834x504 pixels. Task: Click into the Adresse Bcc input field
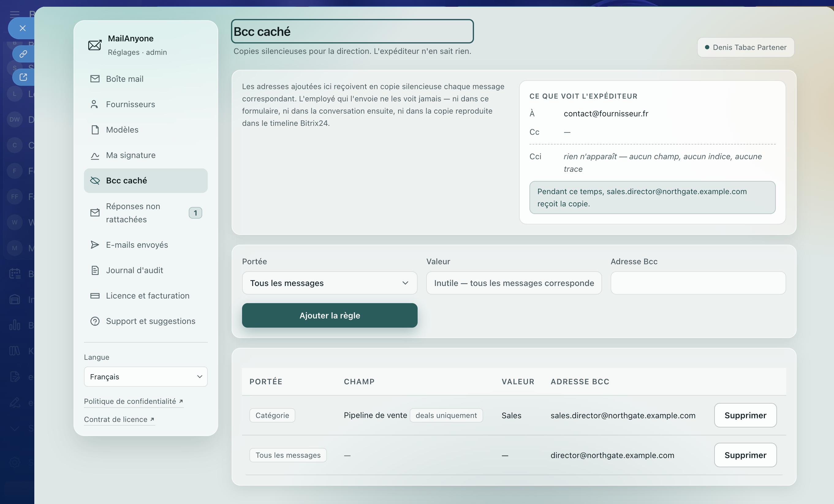click(698, 283)
